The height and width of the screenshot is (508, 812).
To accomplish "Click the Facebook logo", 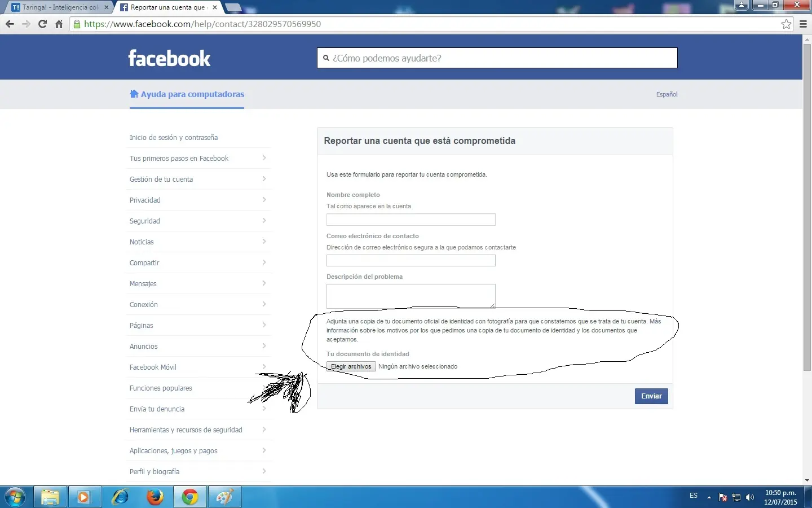I will (169, 58).
